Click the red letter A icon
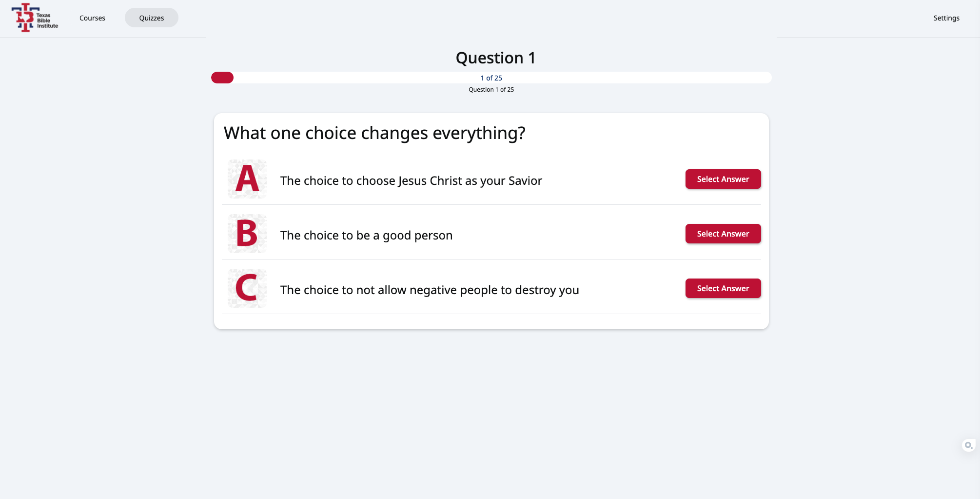 tap(247, 179)
